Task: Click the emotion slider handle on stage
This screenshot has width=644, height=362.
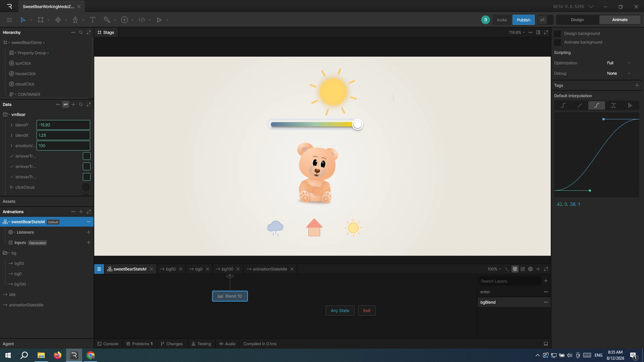Action: coord(358,124)
